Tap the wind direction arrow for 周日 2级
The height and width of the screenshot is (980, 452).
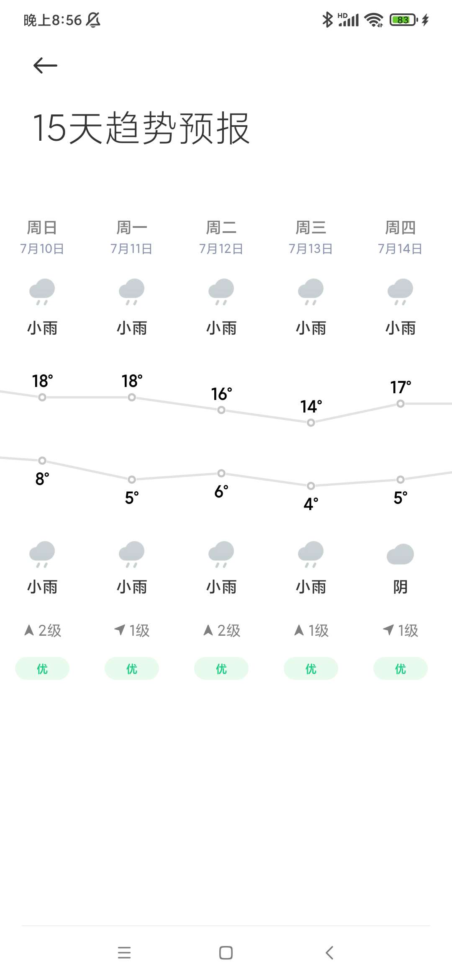[29, 630]
